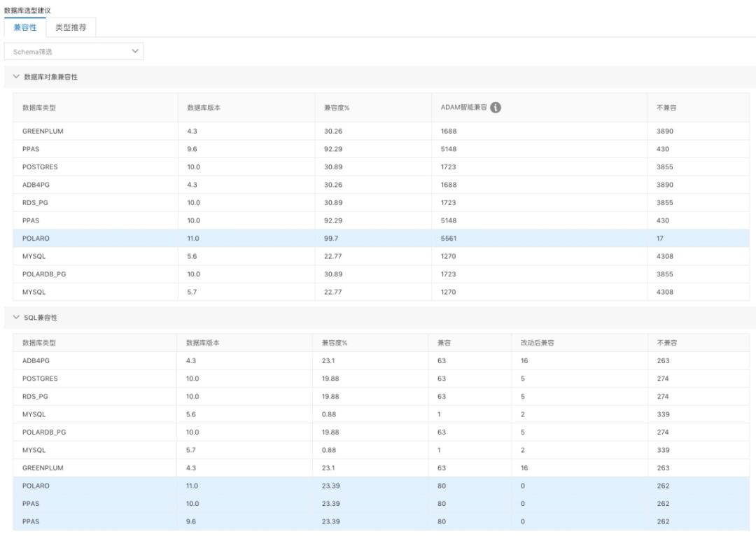Switch to the 类型推荐 tab
The height and width of the screenshot is (536, 756).
tap(71, 27)
